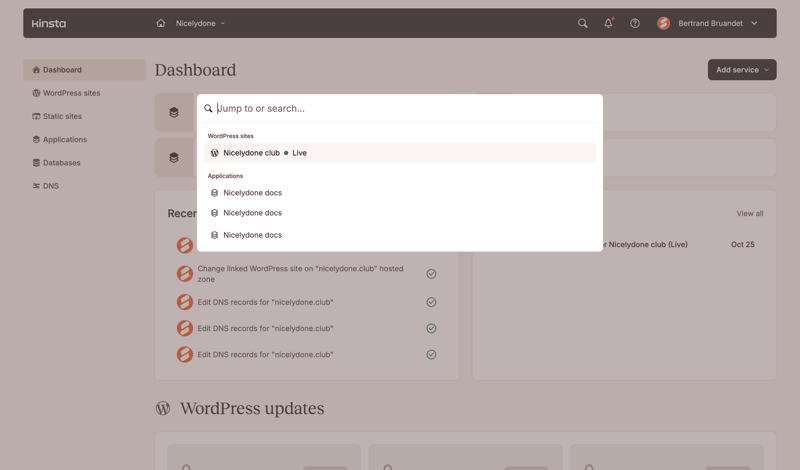Go to DNS section in sidebar
The width and height of the screenshot is (800, 470).
[51, 186]
